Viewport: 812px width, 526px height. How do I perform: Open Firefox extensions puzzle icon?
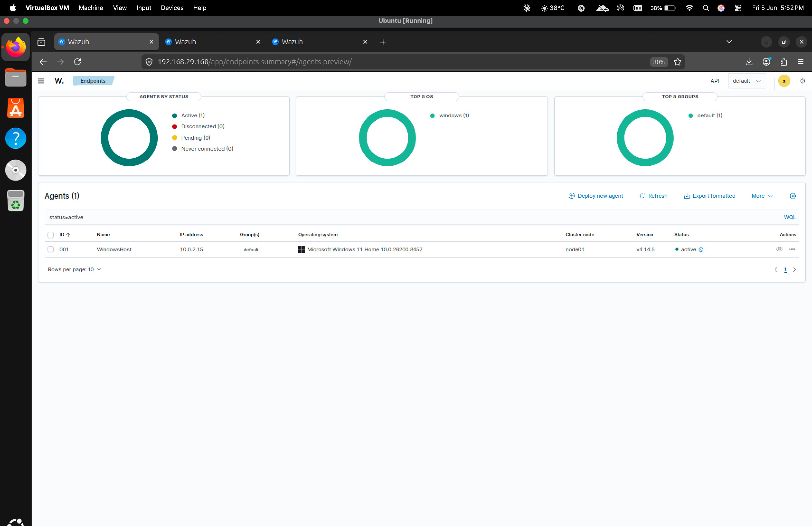tap(784, 62)
